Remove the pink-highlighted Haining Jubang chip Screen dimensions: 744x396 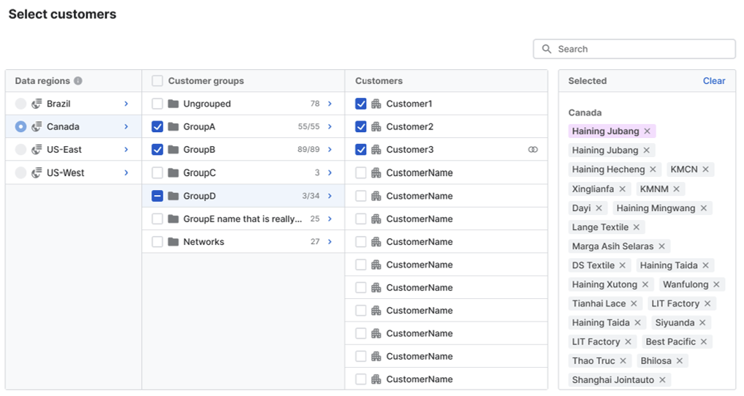click(x=647, y=131)
